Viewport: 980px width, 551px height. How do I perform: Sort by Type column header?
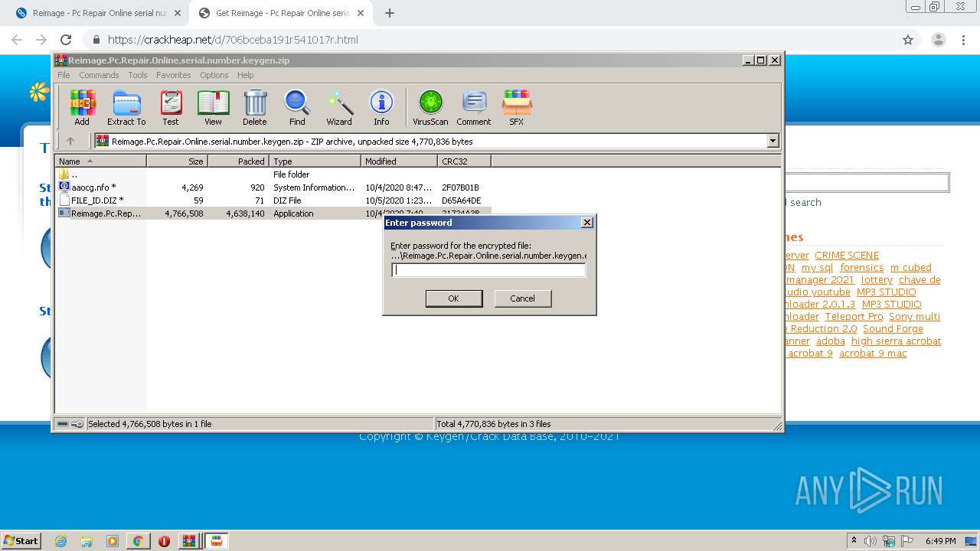pyautogui.click(x=315, y=161)
